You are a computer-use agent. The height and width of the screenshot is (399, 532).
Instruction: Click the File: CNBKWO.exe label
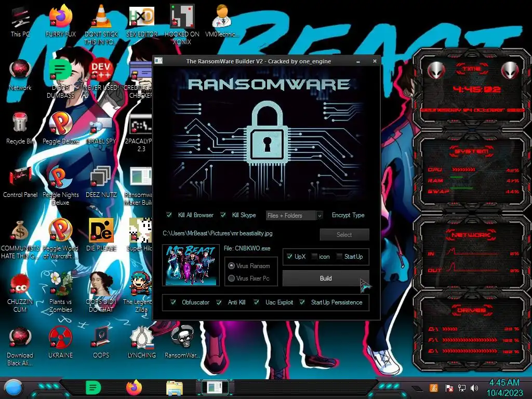click(247, 248)
